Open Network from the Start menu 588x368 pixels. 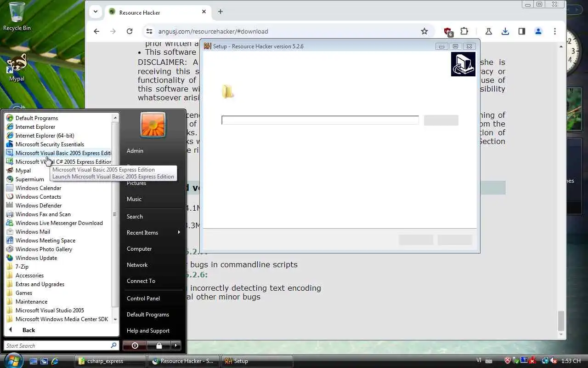[137, 265]
